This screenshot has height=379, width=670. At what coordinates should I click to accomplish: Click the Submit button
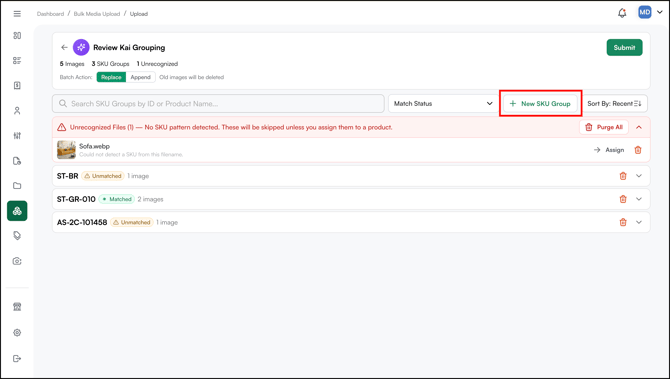[x=624, y=47]
